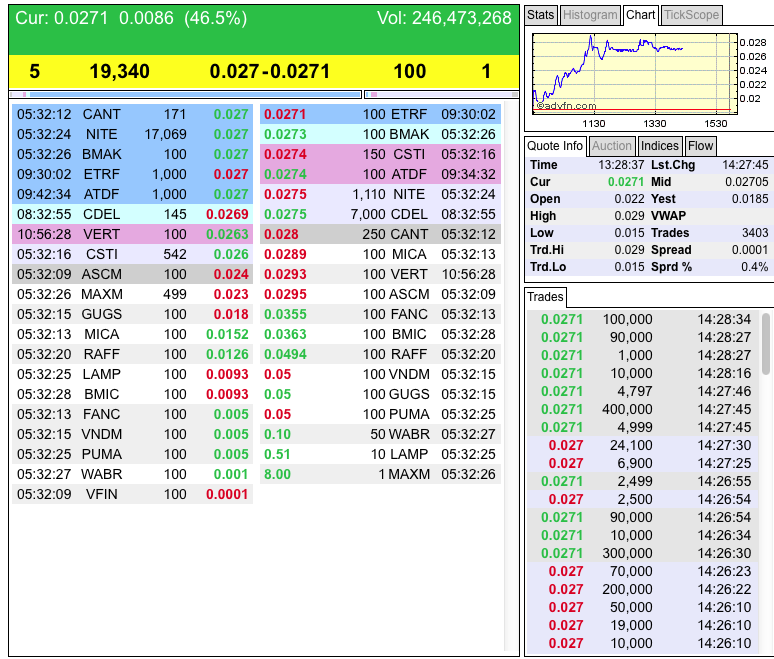Select the ETRF ask row at 0.0271

point(380,115)
